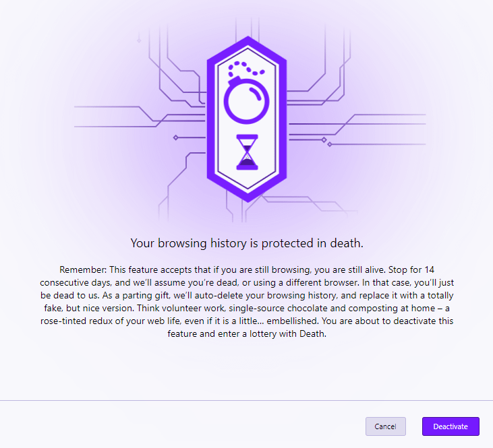
Task: Click "lottery with Death" in the last line
Action: pos(287,334)
